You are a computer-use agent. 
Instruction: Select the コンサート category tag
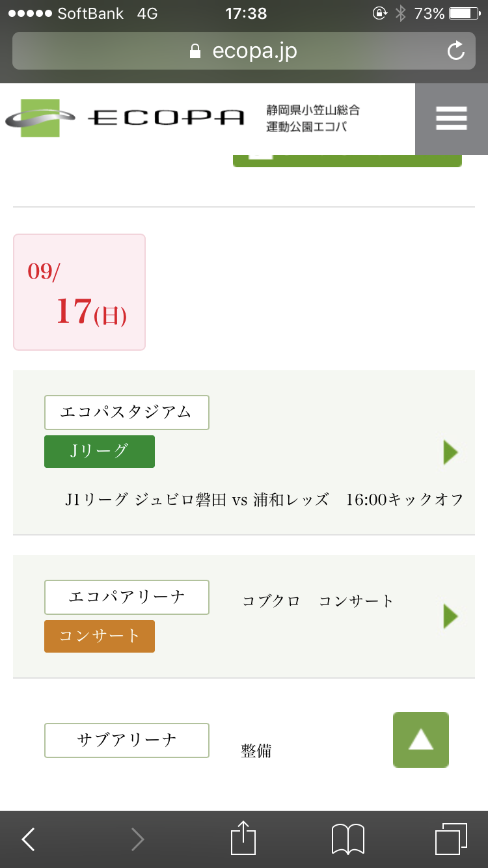coord(100,636)
